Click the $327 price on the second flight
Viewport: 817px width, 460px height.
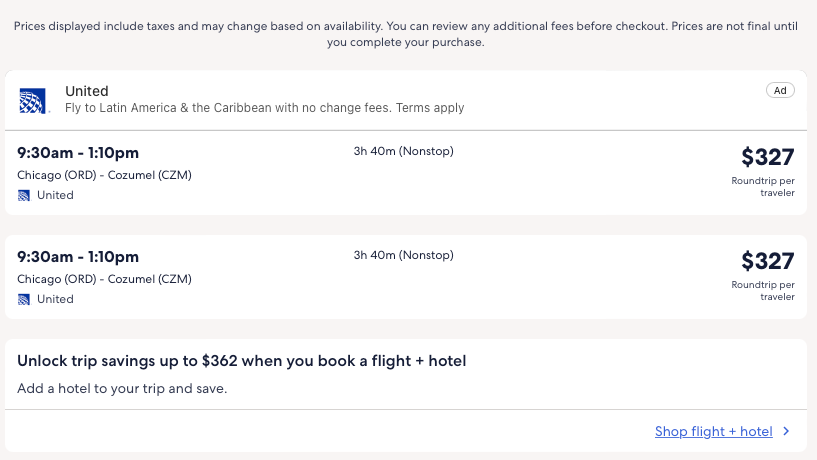point(767,261)
